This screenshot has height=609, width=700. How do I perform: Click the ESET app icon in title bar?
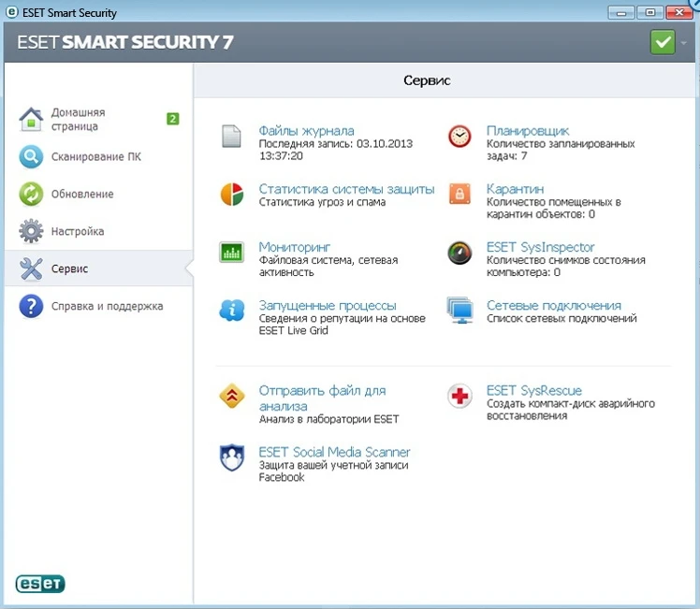11,12
